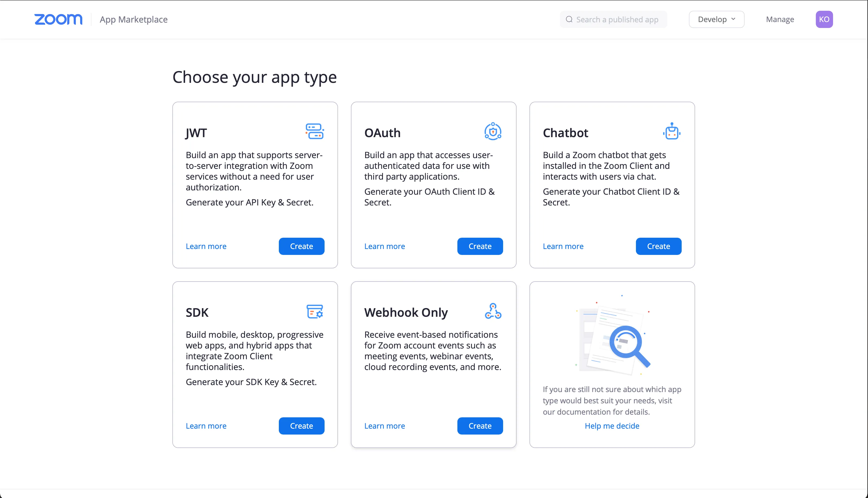Follow the Help me decide link
Screen dimensions: 868x498
pyautogui.click(x=612, y=426)
